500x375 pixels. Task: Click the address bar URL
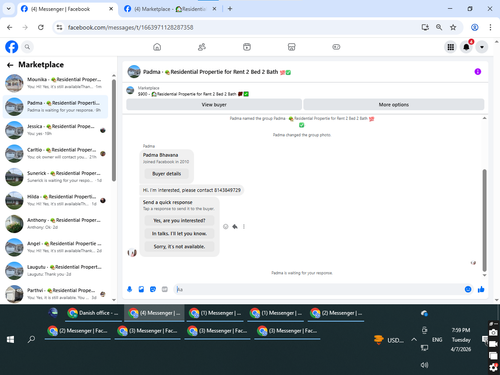point(130,27)
